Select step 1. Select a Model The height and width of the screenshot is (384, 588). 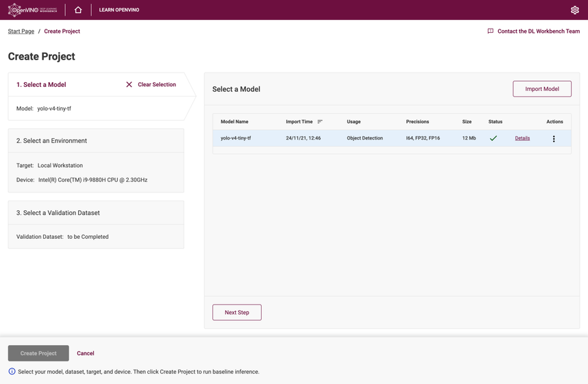point(41,85)
